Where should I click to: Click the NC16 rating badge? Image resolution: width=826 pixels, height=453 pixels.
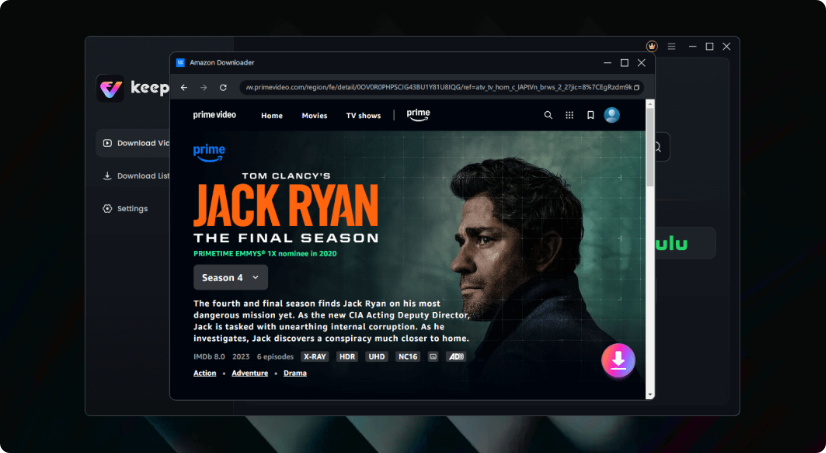pyautogui.click(x=408, y=357)
